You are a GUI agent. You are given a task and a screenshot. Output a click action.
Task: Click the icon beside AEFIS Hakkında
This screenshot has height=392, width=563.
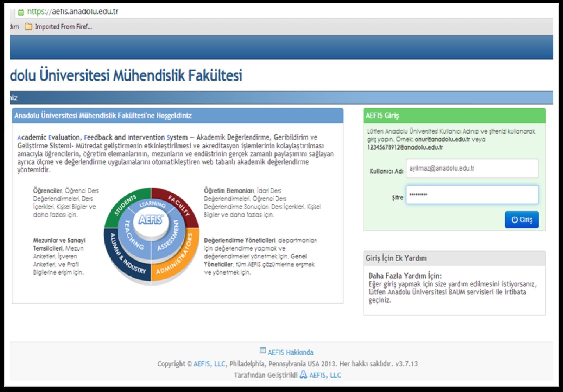point(262,350)
